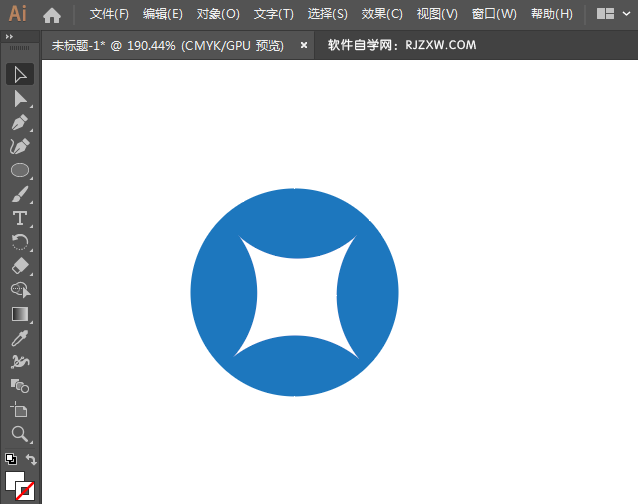Expand the toolbar with double-arrow
Image resolution: width=638 pixels, height=504 pixels.
point(9,37)
